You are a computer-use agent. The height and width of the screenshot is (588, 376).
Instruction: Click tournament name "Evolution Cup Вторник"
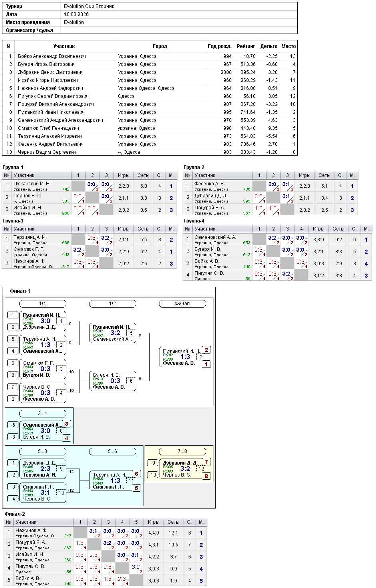click(x=89, y=6)
